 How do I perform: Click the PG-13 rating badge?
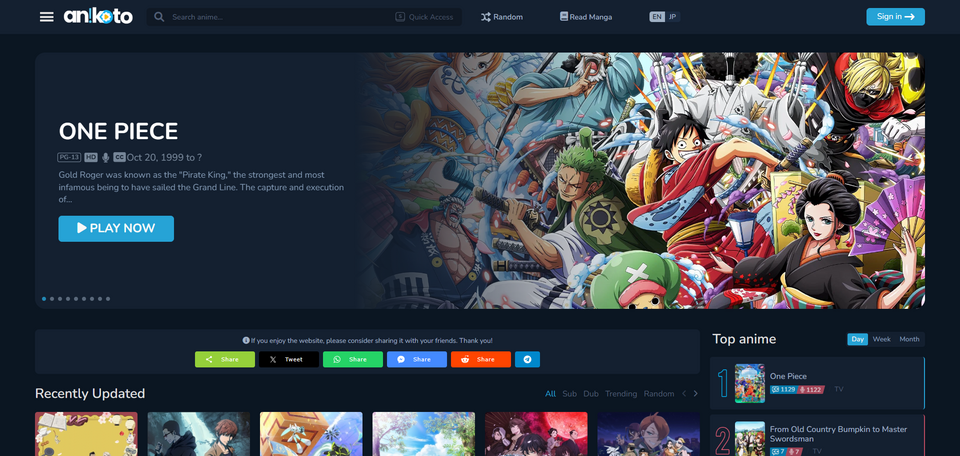(69, 157)
